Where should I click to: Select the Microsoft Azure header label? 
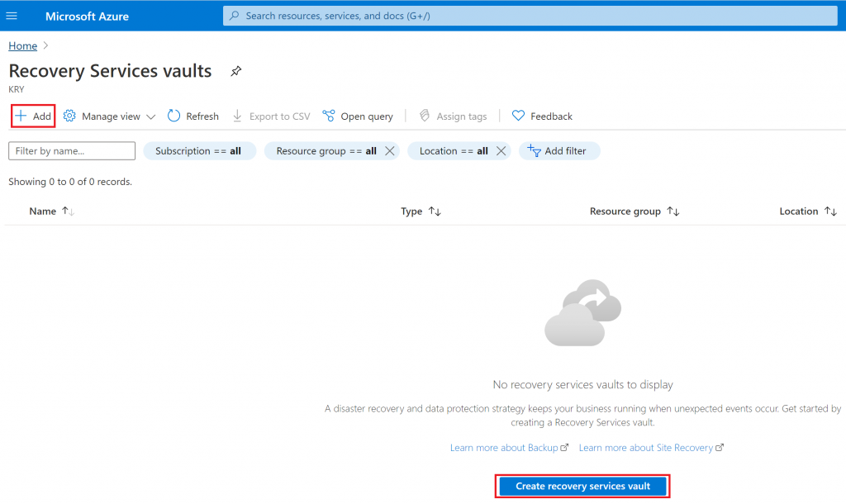pyautogui.click(x=87, y=16)
